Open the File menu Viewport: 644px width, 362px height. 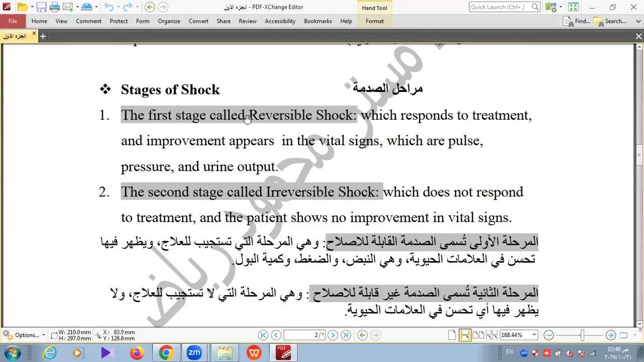(x=13, y=21)
